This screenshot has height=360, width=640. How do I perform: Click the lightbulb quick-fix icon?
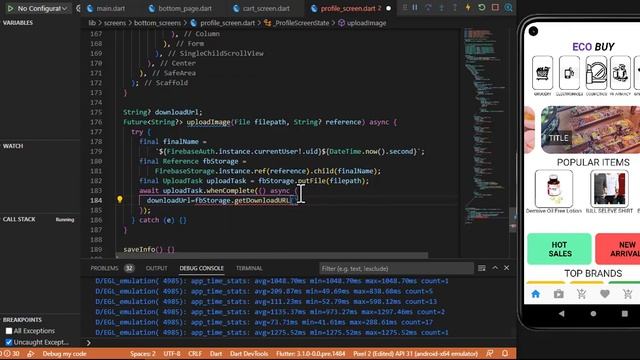120,200
